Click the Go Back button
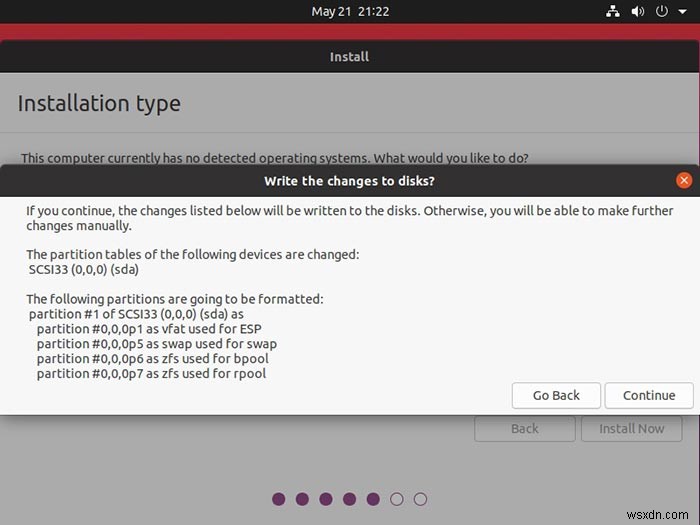This screenshot has height=525, width=700. point(556,395)
